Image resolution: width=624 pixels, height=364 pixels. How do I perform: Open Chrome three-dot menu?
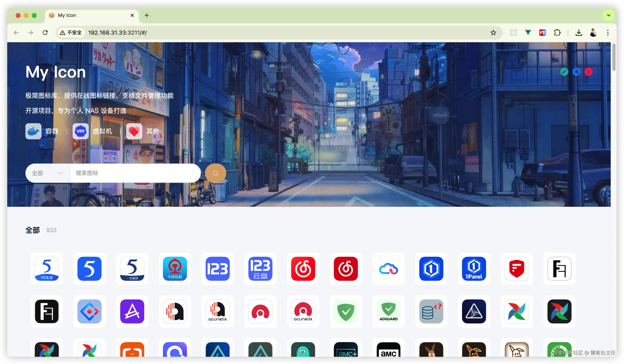(608, 33)
